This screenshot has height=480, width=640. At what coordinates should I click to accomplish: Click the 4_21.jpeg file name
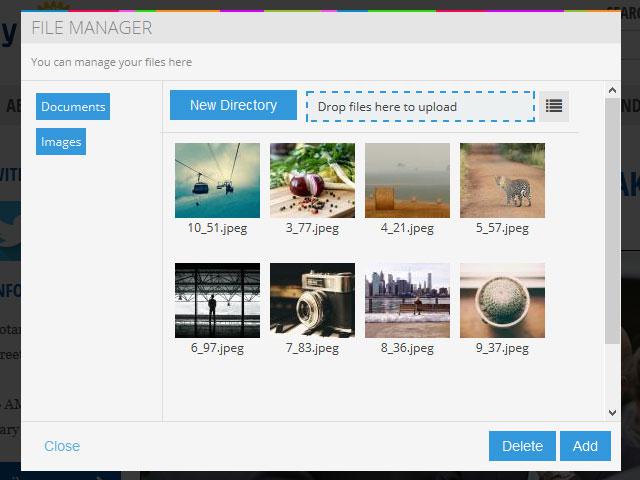coord(407,228)
